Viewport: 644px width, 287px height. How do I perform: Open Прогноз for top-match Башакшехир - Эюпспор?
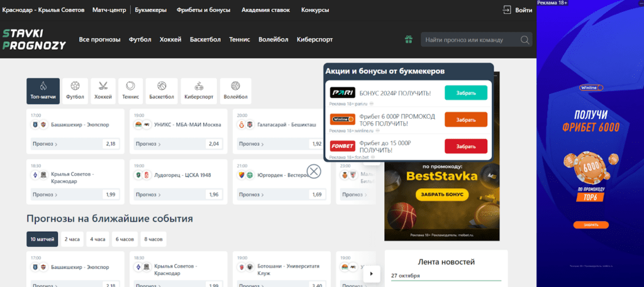point(45,144)
